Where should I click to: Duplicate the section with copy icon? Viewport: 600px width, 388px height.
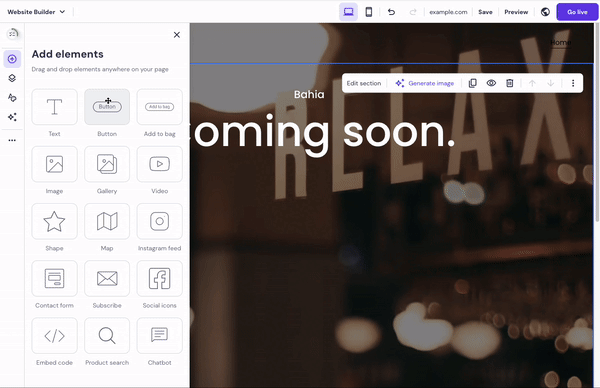coord(473,83)
